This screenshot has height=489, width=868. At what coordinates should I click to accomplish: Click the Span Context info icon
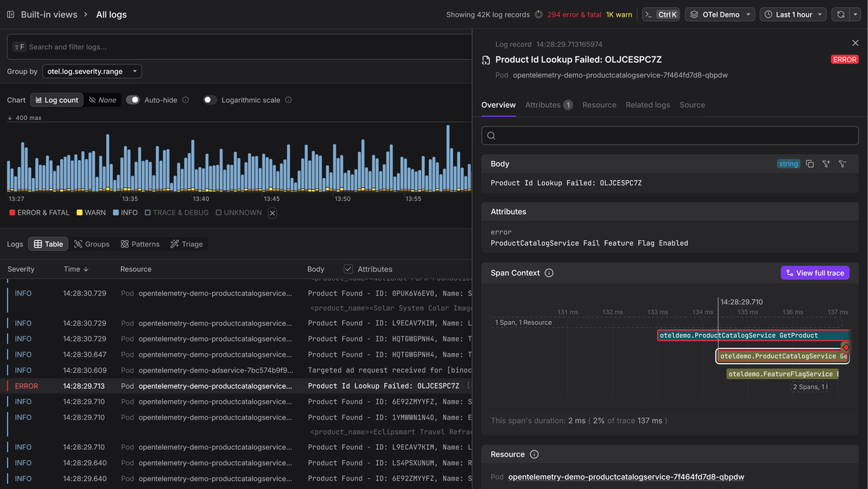click(549, 273)
